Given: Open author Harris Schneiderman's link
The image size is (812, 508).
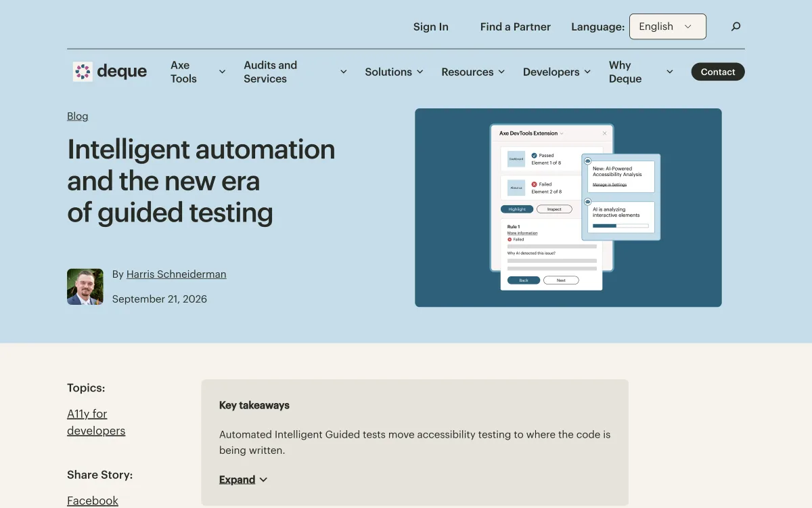Looking at the screenshot, I should [177, 274].
